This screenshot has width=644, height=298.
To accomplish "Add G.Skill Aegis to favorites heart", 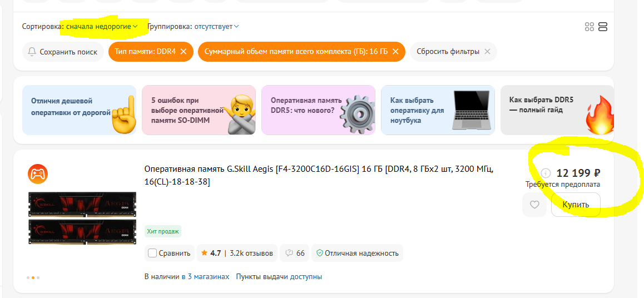I will pos(534,205).
